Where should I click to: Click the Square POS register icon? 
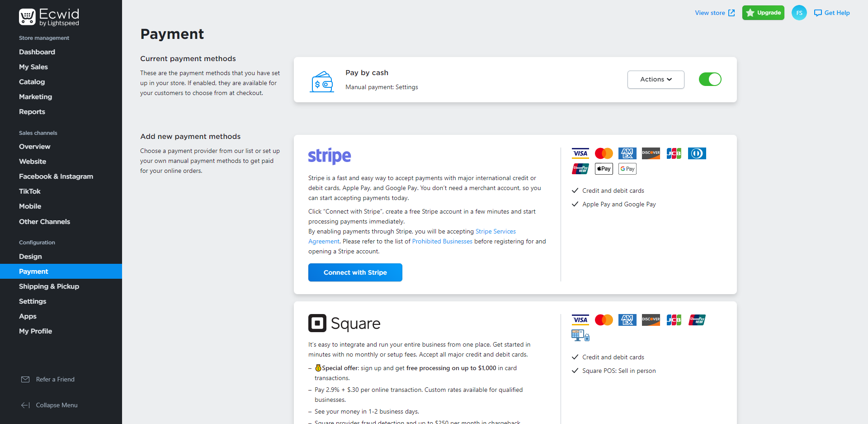click(580, 335)
